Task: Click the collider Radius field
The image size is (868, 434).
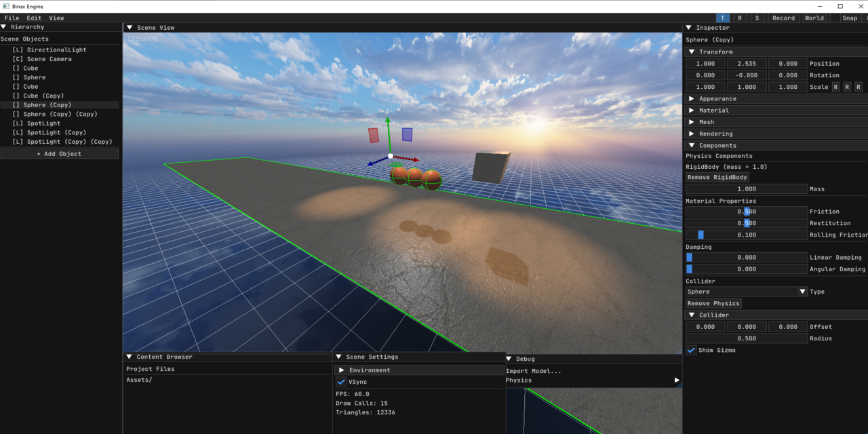Action: pyautogui.click(x=747, y=338)
